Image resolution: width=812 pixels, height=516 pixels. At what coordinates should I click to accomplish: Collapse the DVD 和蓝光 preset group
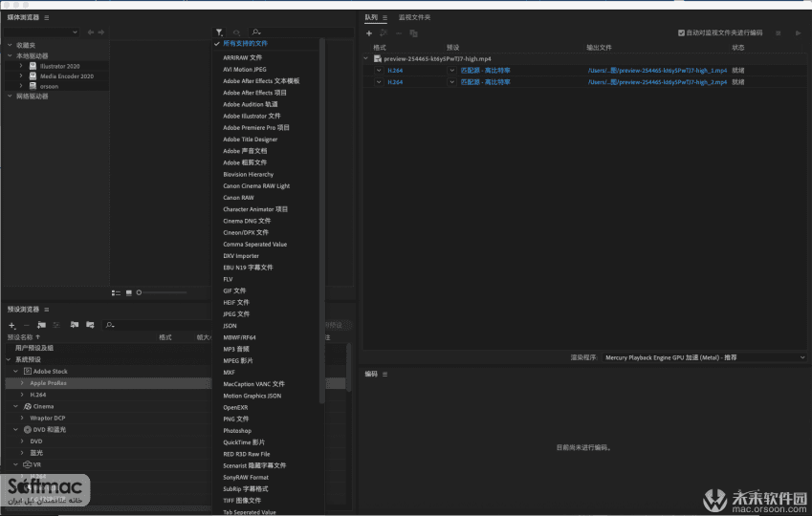16,430
